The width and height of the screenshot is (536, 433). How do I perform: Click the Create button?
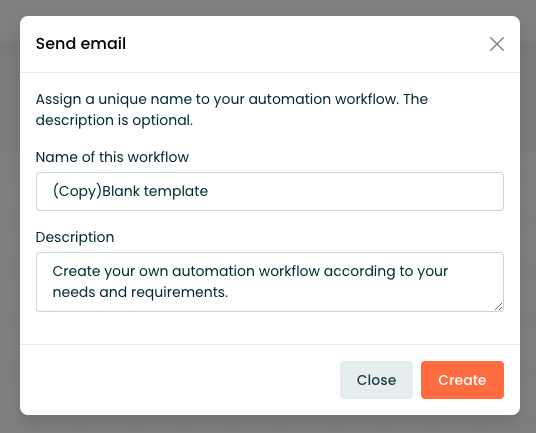(x=462, y=380)
